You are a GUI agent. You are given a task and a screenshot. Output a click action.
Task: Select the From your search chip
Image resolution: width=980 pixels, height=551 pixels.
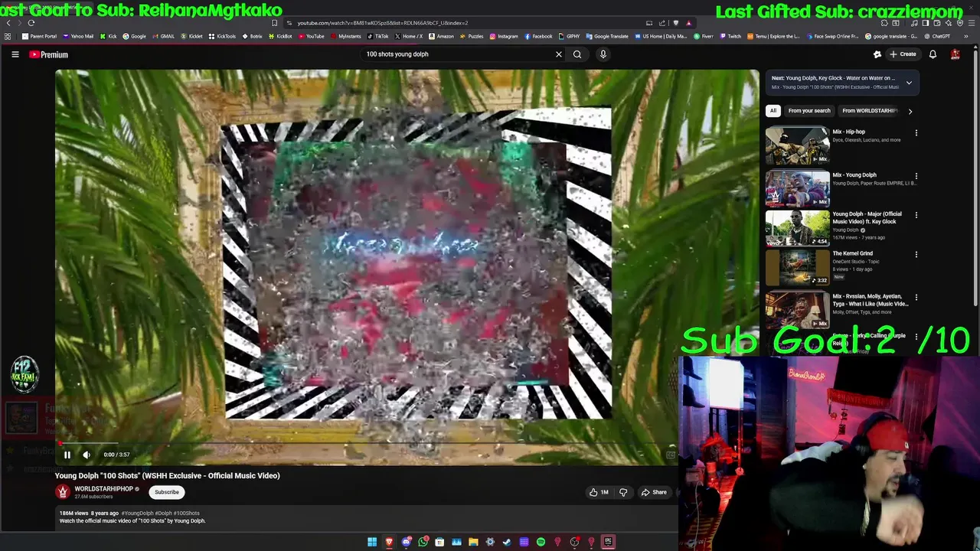pos(809,111)
